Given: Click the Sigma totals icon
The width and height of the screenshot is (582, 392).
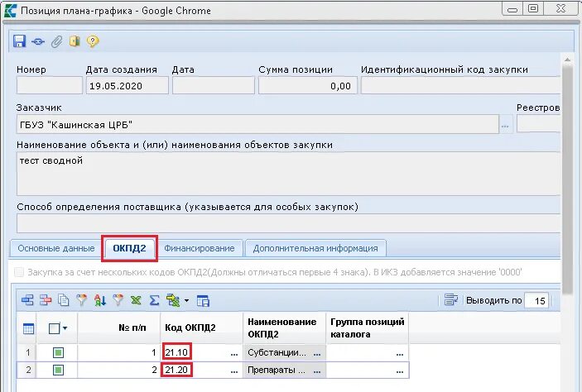Looking at the screenshot, I should 155,300.
